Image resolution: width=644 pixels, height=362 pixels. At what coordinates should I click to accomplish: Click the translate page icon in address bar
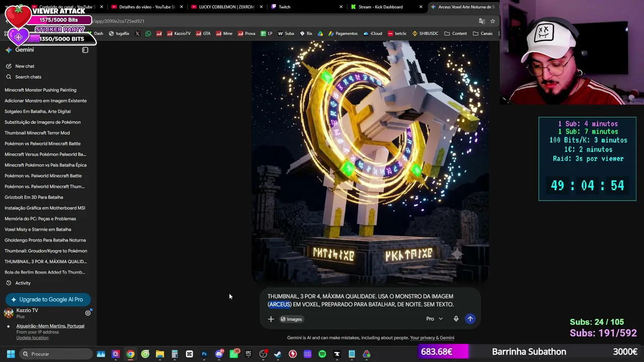pos(482,21)
